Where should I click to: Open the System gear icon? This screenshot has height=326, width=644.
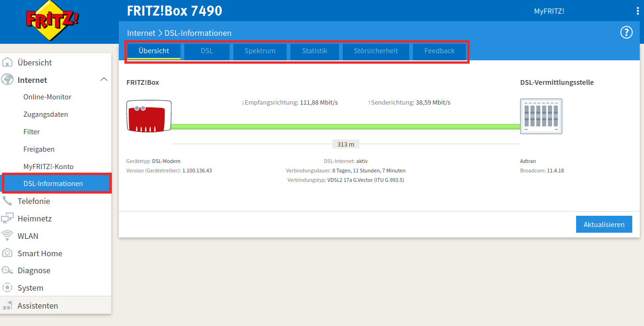(8, 287)
